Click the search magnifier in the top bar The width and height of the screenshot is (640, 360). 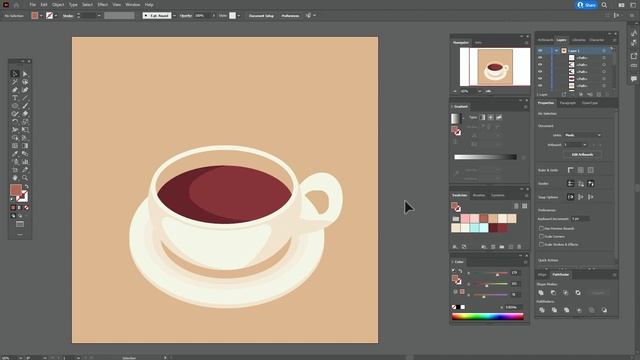coord(604,5)
